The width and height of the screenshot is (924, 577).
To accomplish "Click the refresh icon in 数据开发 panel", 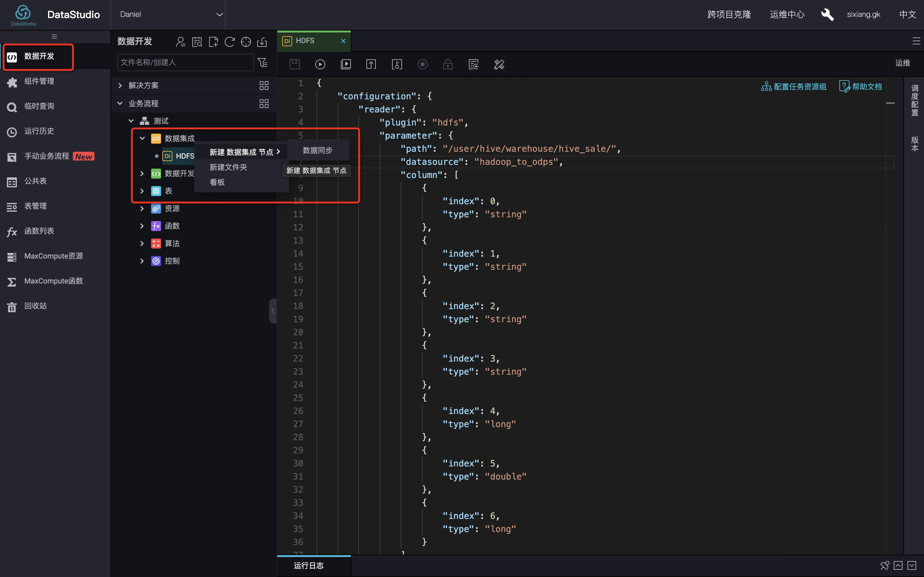I will pos(229,42).
